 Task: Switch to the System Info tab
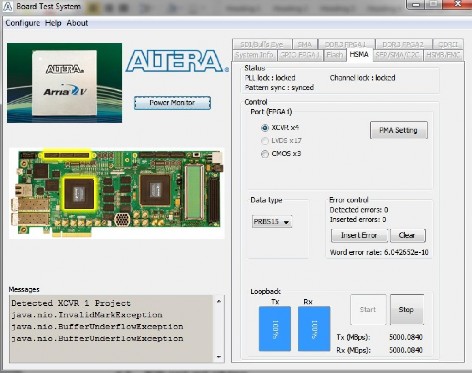[254, 55]
